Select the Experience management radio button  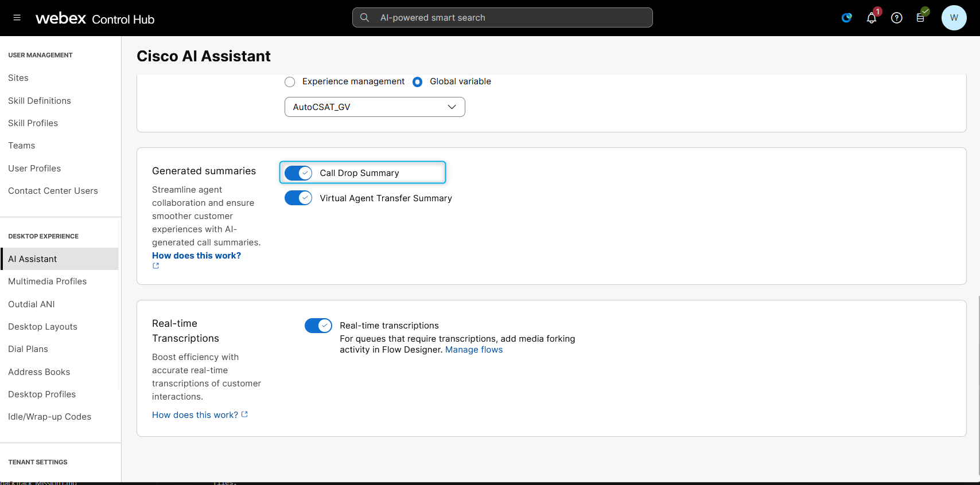[290, 82]
